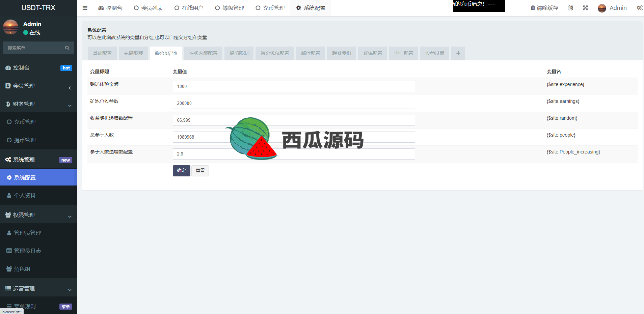Switch to the 收益过期 tab
The width and height of the screenshot is (644, 314).
[435, 53]
